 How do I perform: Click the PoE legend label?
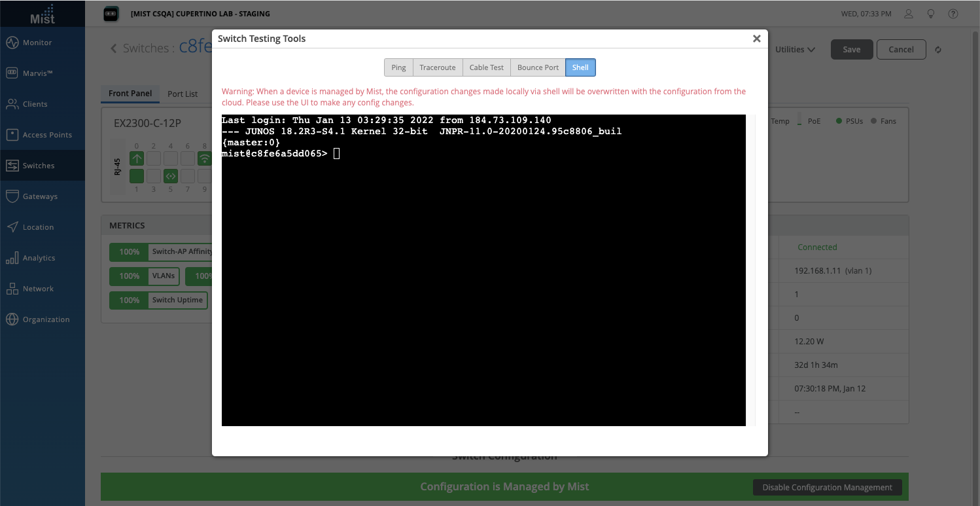pos(814,121)
